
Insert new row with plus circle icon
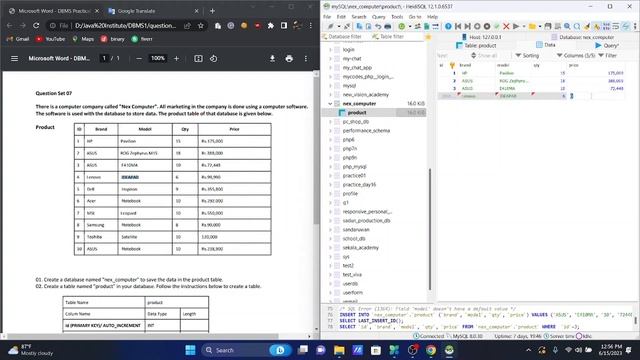pyautogui.click(x=477, y=26)
